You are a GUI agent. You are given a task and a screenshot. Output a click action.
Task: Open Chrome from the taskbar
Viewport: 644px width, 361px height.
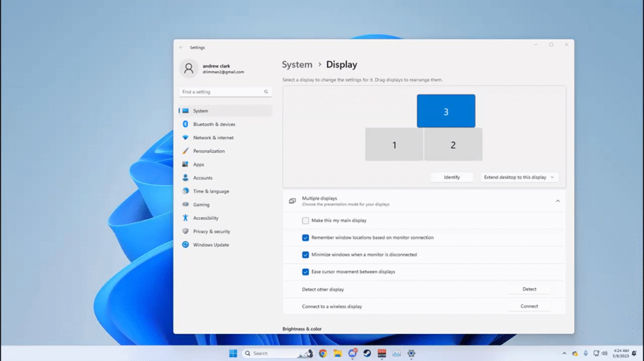point(323,353)
